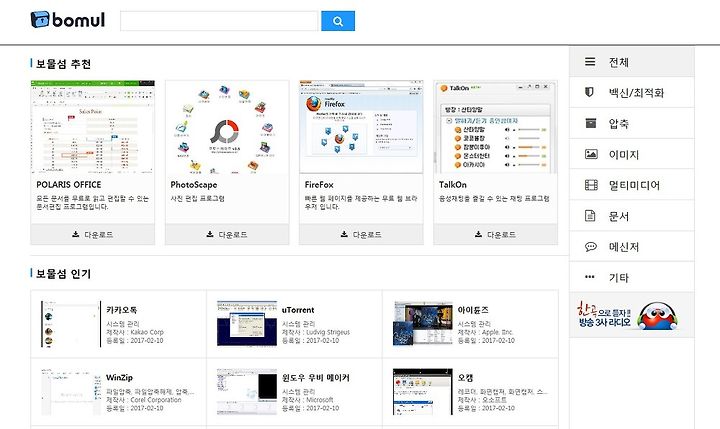This screenshot has height=429, width=720.
Task: Open the uTorrent thumbnail
Action: tap(247, 324)
